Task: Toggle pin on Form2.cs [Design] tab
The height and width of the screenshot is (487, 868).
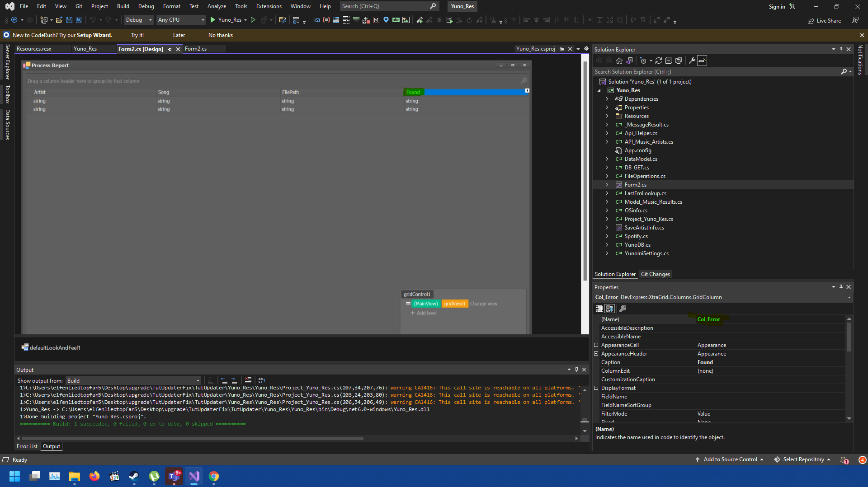Action: (170, 49)
